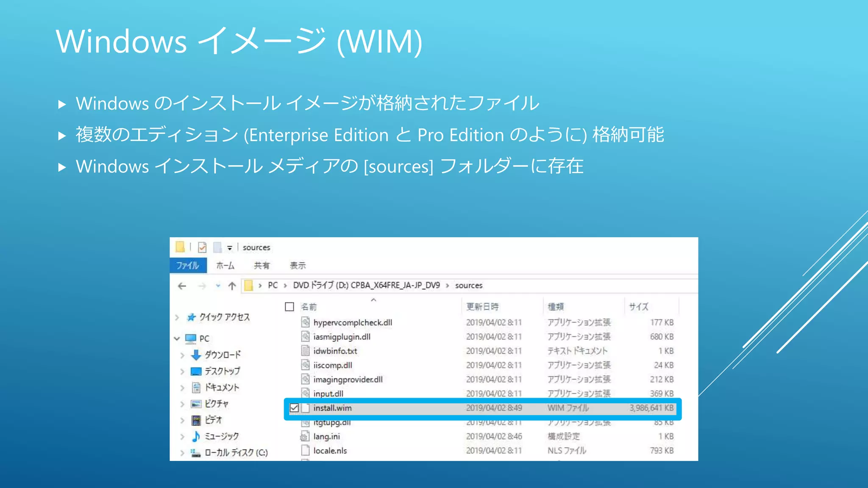Click the lang.ini settings file icon
This screenshot has width=868, height=488.
pos(305,436)
